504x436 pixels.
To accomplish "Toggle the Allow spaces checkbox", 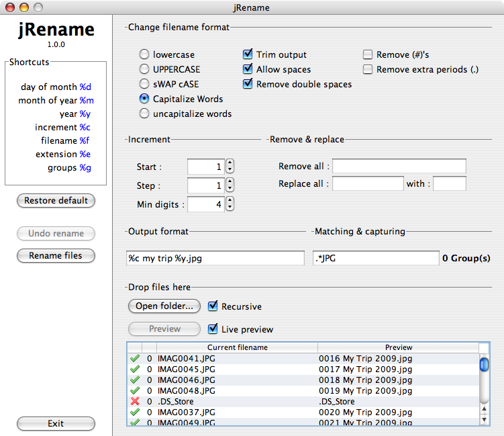I will point(248,69).
